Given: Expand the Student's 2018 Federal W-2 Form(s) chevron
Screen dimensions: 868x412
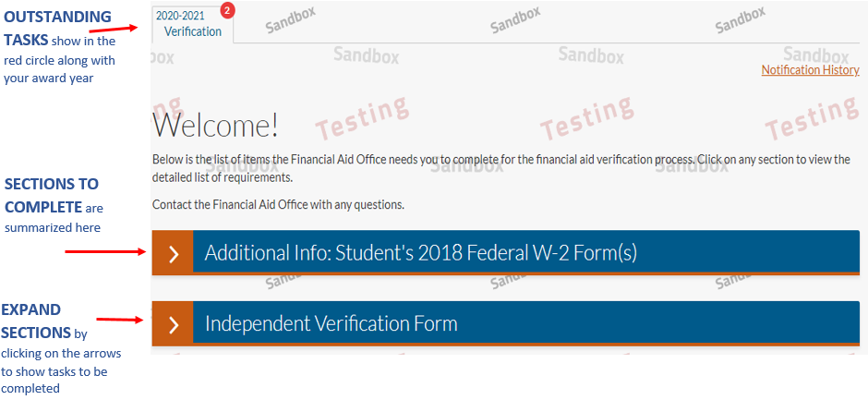Looking at the screenshot, I should pyautogui.click(x=173, y=254).
